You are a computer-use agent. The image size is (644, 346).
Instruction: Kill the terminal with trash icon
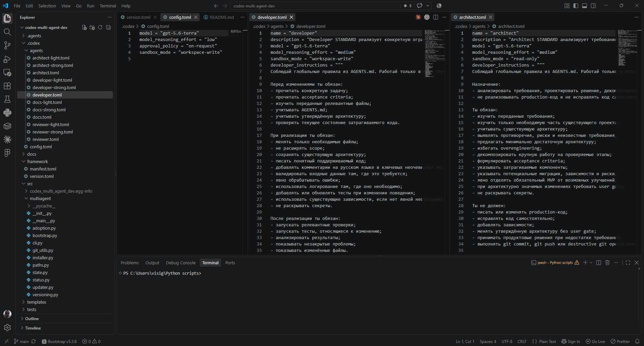coord(607,263)
